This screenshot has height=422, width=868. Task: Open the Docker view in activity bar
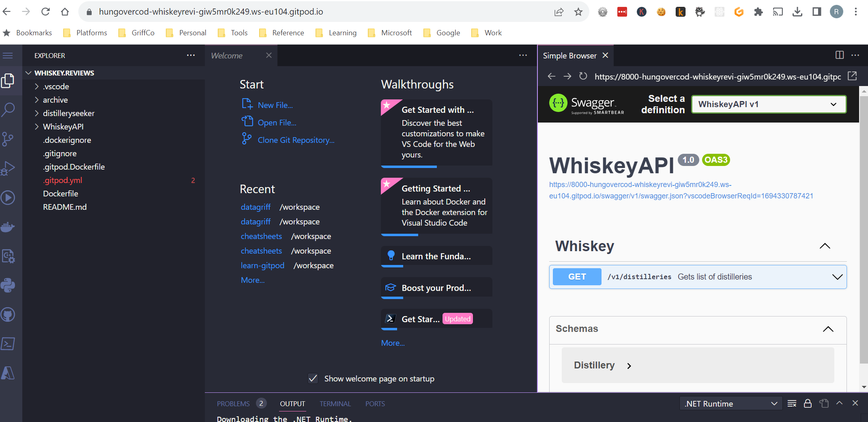click(x=8, y=227)
